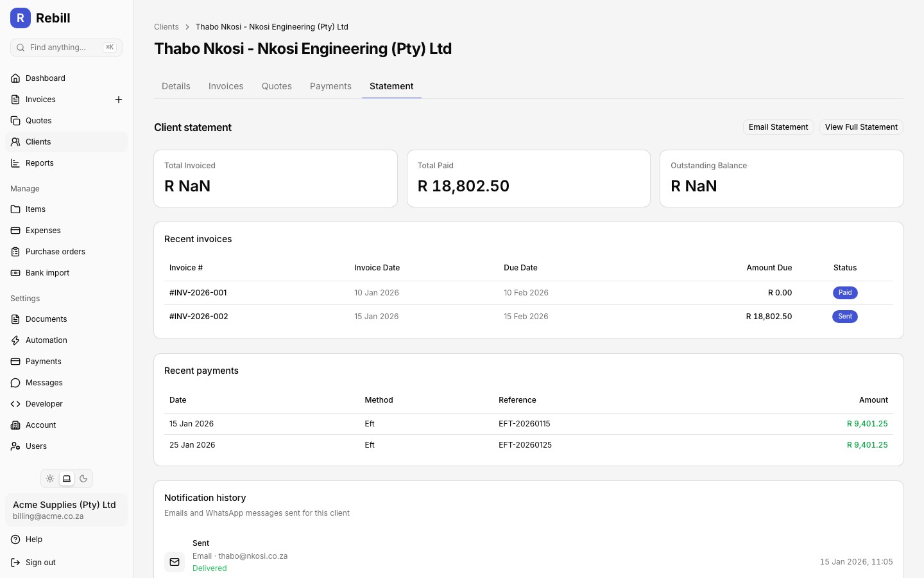This screenshot has height=578, width=924.
Task: Click the Invoices document icon in sidebar
Action: click(15, 100)
